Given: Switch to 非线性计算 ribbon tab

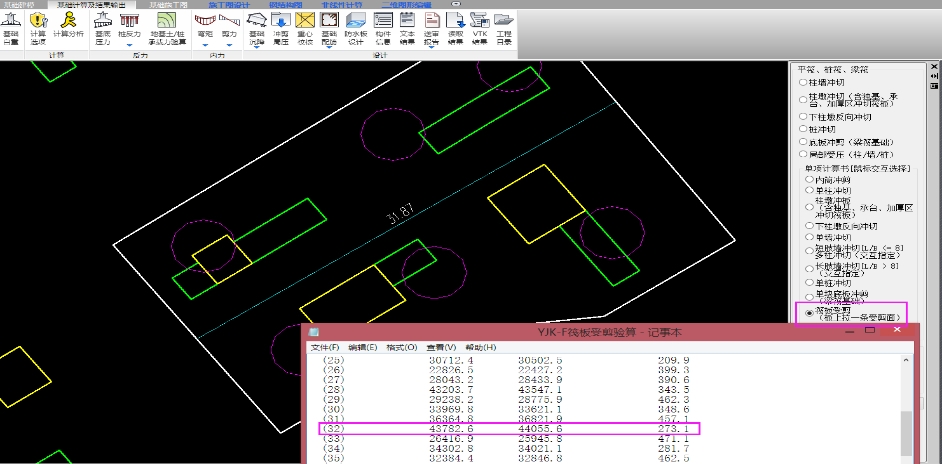Looking at the screenshot, I should click(x=341, y=4).
